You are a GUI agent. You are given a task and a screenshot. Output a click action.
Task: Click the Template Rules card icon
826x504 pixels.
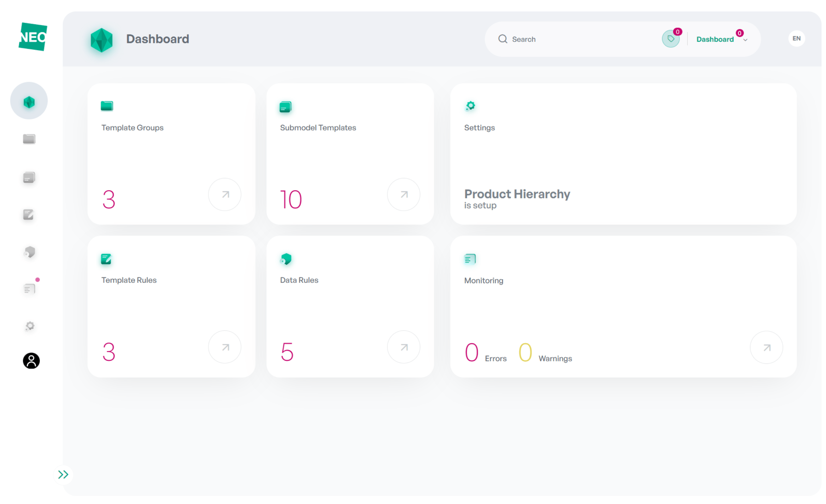[106, 260]
